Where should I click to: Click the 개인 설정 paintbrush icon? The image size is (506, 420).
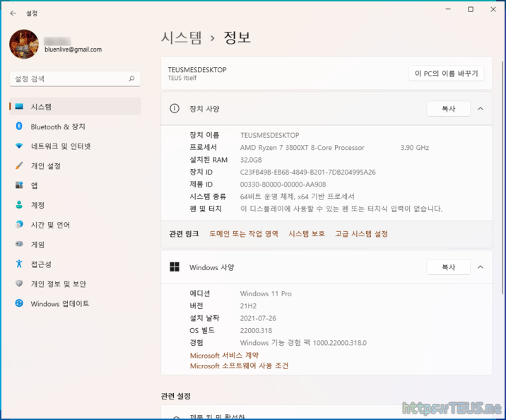[19, 165]
